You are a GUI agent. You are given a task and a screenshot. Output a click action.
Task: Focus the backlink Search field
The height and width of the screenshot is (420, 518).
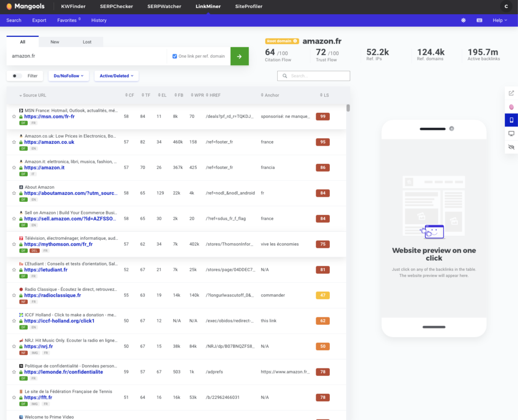[x=314, y=76]
